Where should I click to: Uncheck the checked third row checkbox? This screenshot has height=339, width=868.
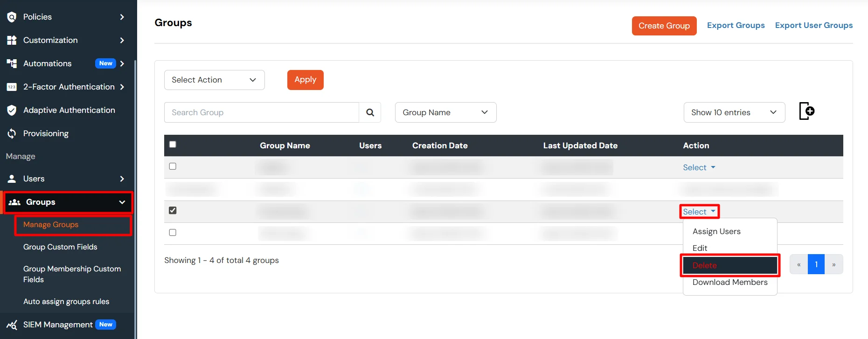pos(173,210)
